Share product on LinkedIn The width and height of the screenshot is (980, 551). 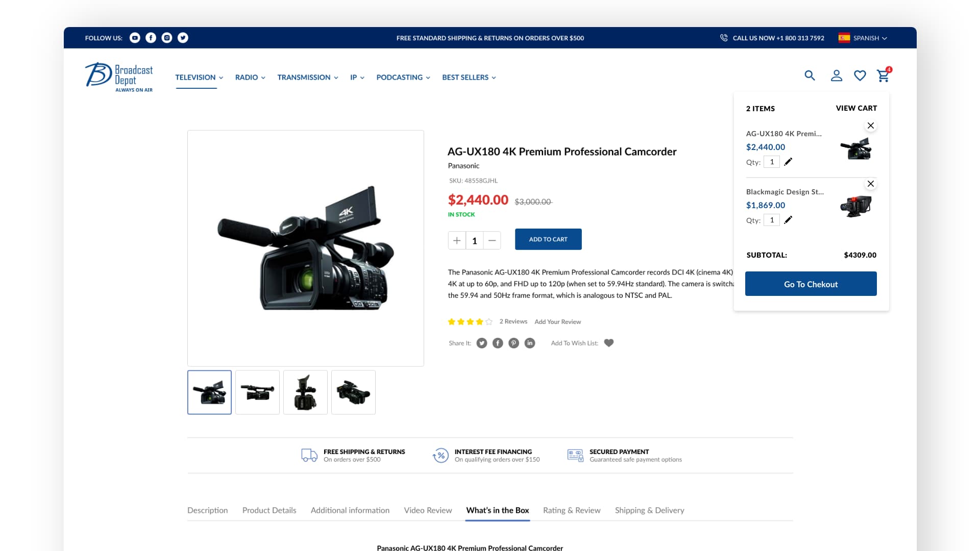point(530,343)
